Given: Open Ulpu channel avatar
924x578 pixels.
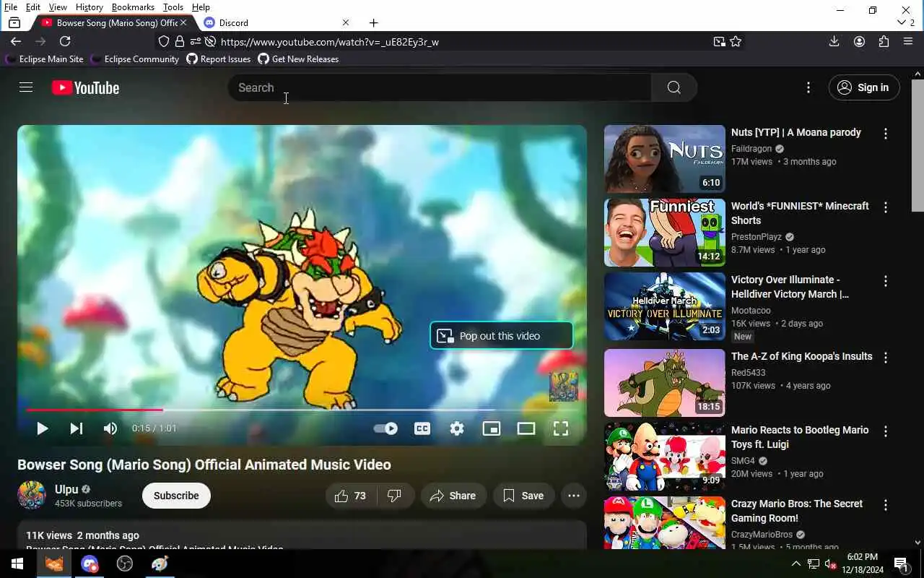Looking at the screenshot, I should 32,496.
